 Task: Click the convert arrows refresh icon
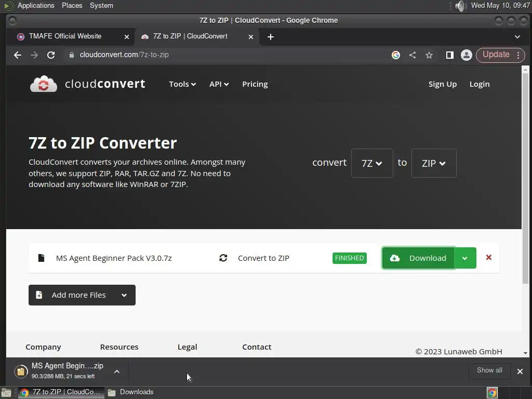tap(223, 258)
